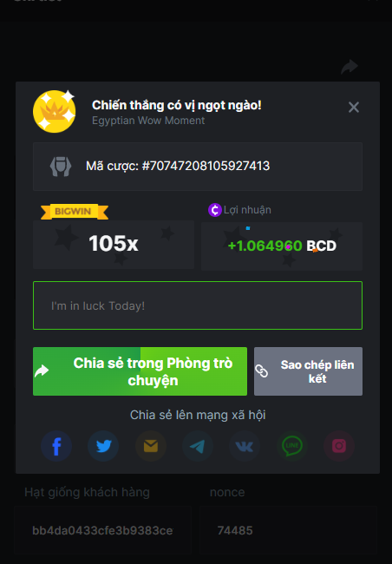Focus the "I'm in luck Today!" message field
The image size is (392, 564).
tap(198, 305)
